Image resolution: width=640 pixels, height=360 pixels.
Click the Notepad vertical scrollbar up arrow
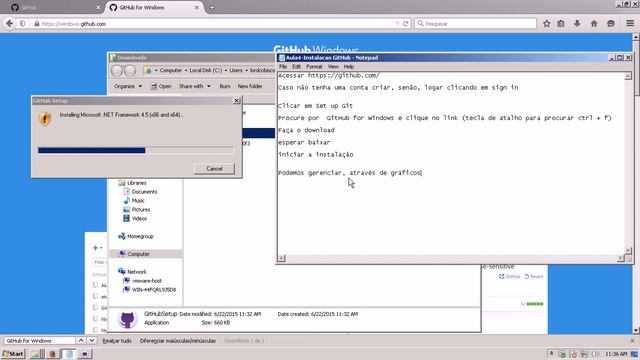[628, 76]
